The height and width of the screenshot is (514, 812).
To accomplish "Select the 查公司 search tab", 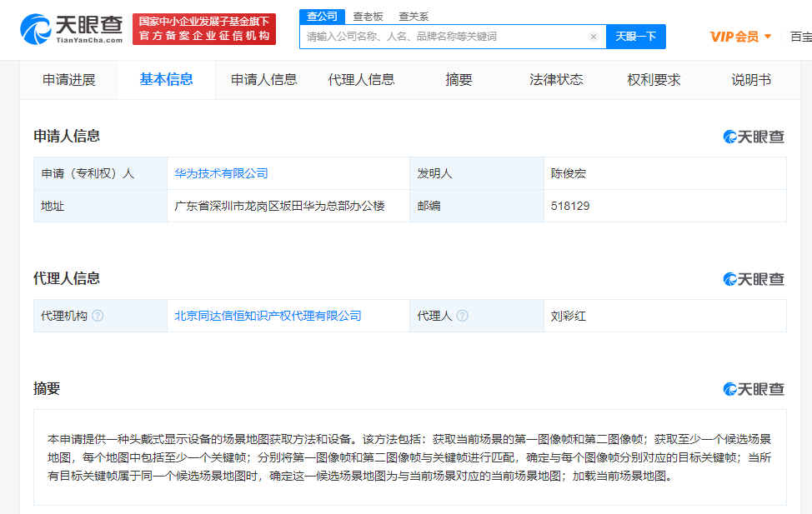I will coord(322,17).
